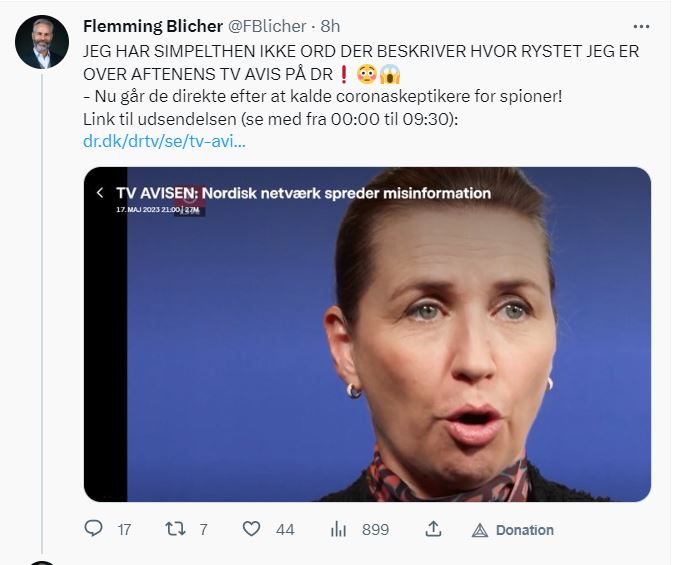
Task: Open the dr.dk/drtv link
Action: coord(165,141)
